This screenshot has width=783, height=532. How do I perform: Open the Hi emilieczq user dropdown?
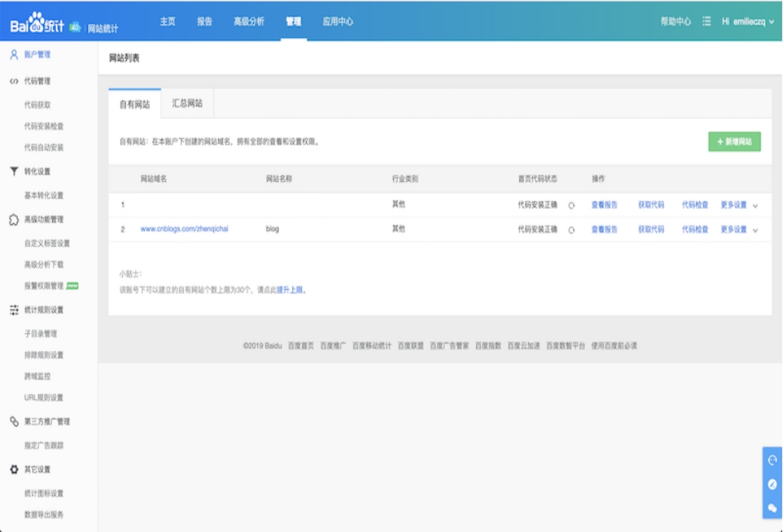(x=748, y=22)
